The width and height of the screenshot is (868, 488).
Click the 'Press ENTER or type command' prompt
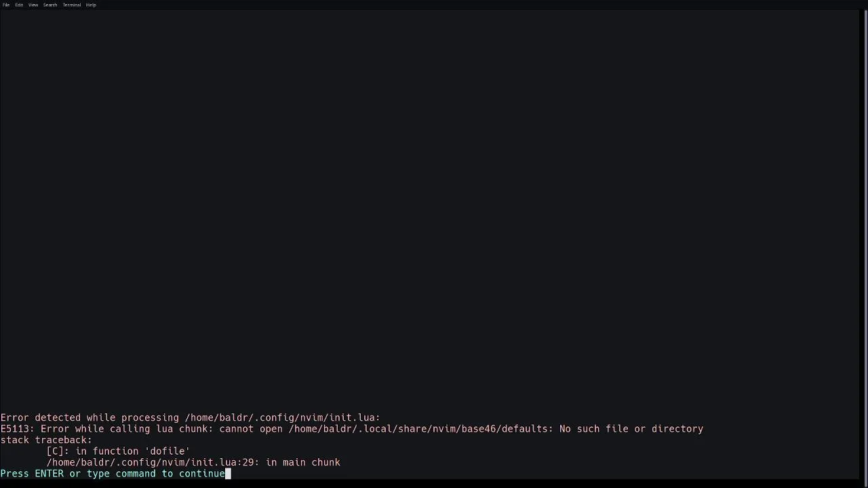pos(113,474)
